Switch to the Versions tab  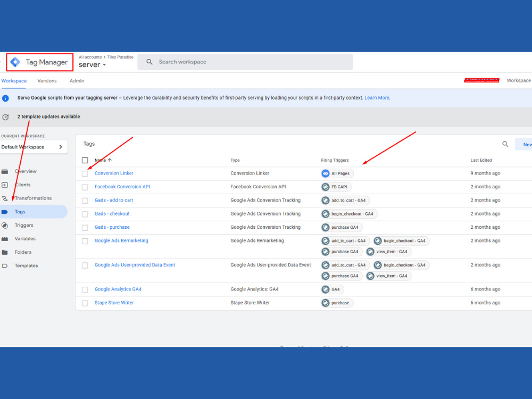tap(47, 81)
